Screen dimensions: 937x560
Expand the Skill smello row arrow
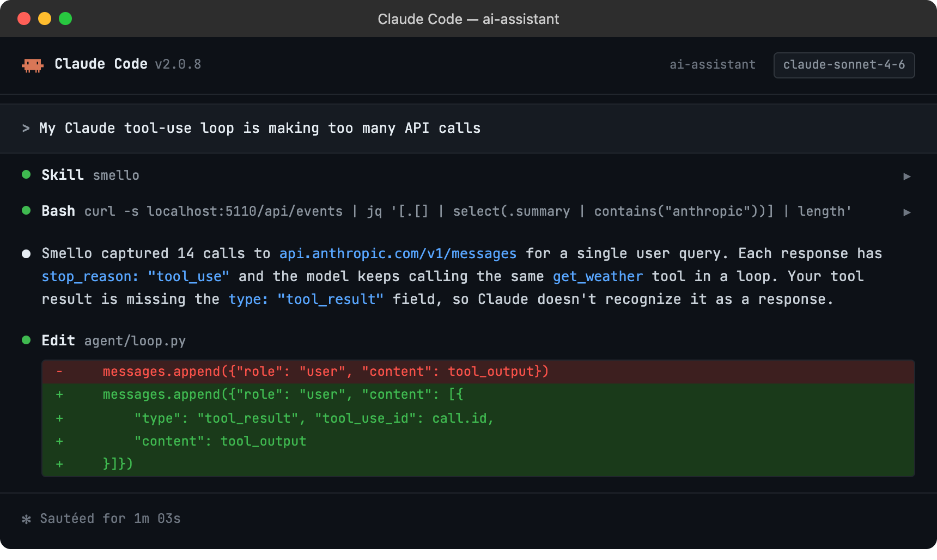[906, 176]
